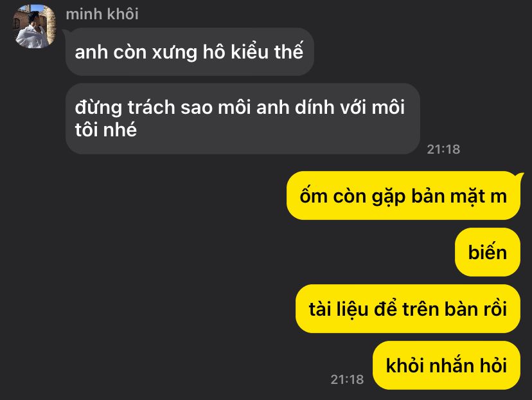Click the 21:18 timestamp next to the gray bubble

443,149
